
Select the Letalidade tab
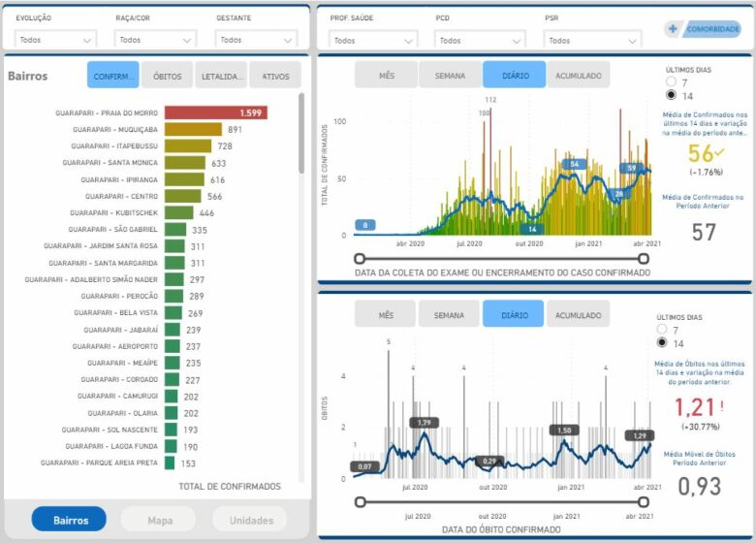222,76
